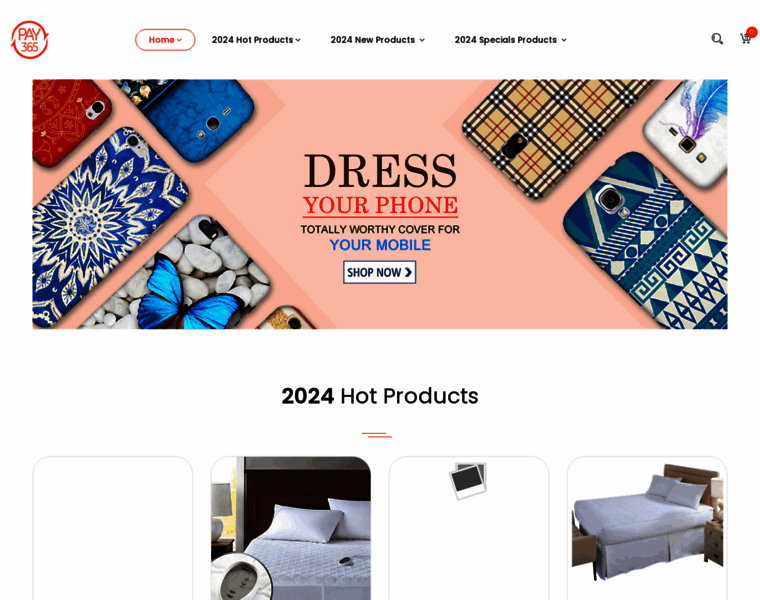Click the Shop Now button

(x=380, y=272)
